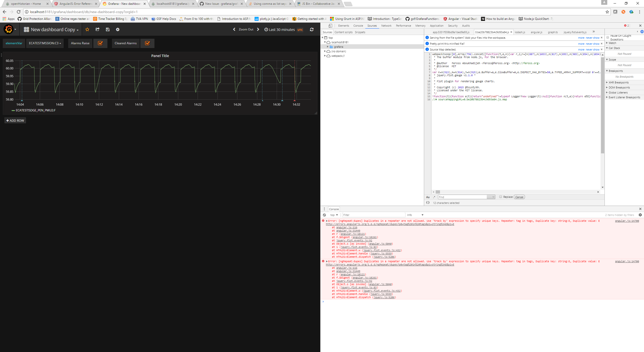Screen dimensions: 644x352
Task: Expand the Watch section
Action: (x=612, y=43)
